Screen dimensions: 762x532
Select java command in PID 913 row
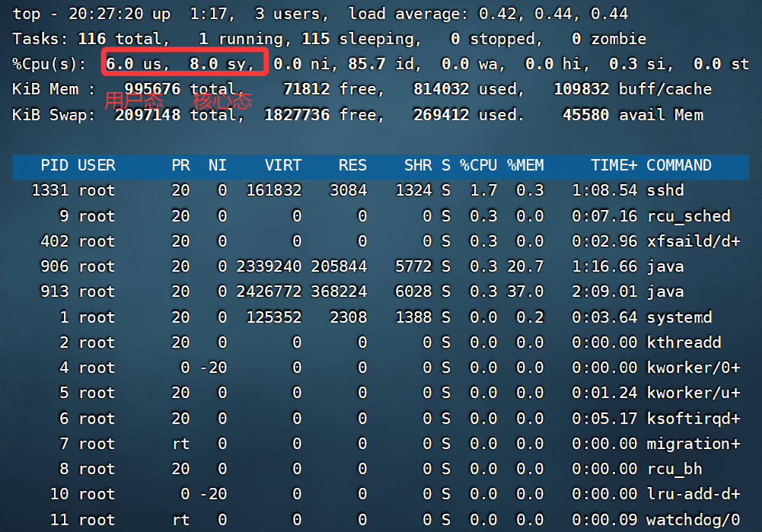665,291
